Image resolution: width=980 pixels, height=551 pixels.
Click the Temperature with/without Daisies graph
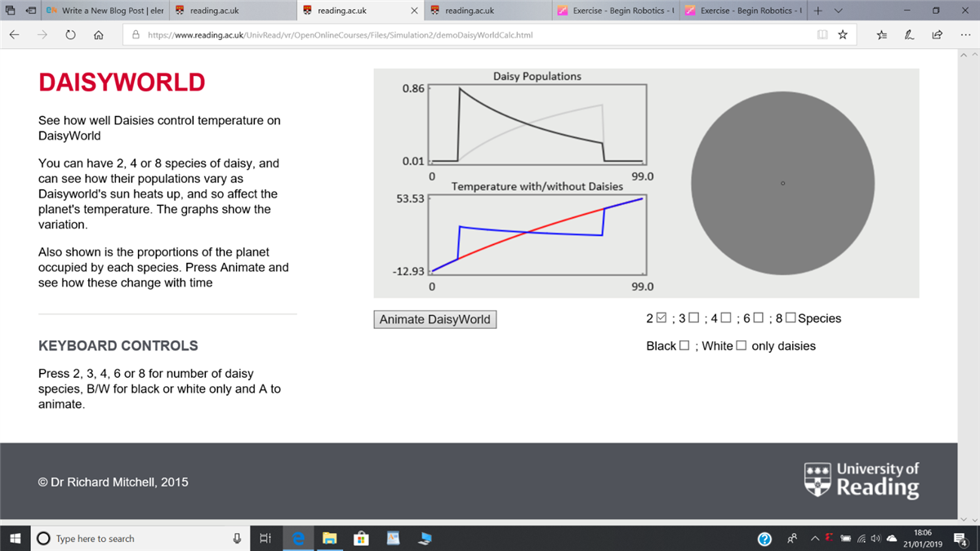(539, 234)
